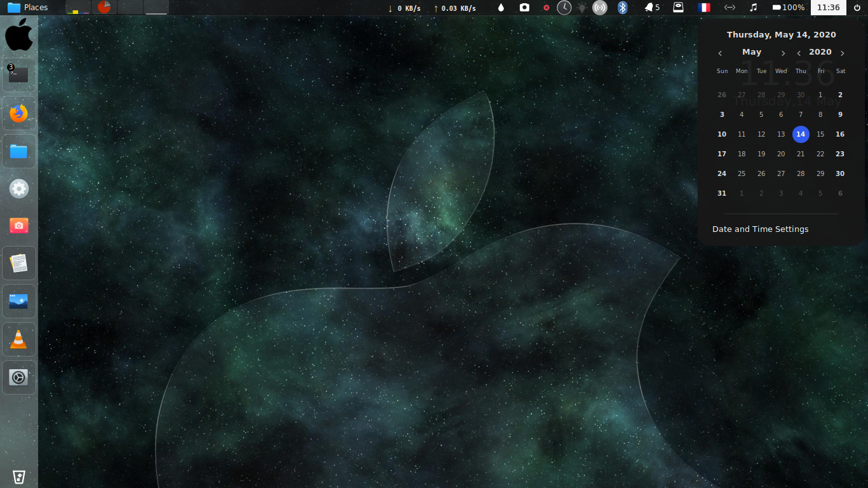Select day 12 in the calendar
Image resolution: width=868 pixels, height=488 pixels.
click(761, 134)
